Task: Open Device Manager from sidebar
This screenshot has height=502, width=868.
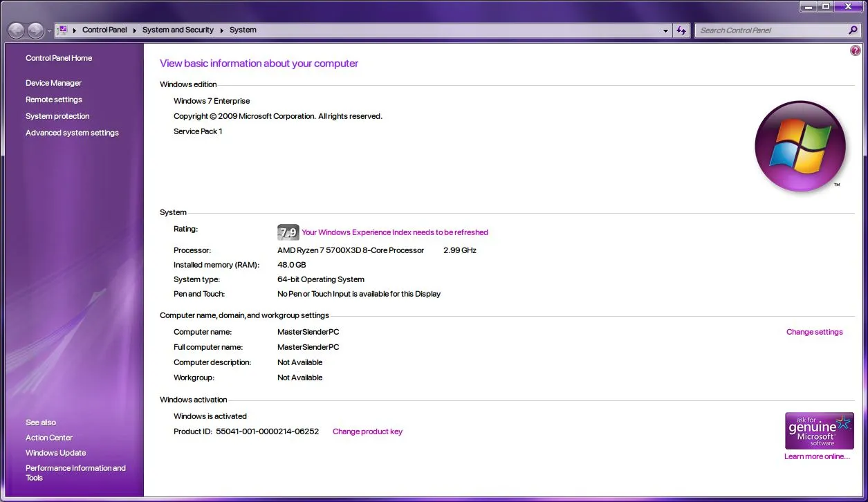Action: click(x=53, y=83)
